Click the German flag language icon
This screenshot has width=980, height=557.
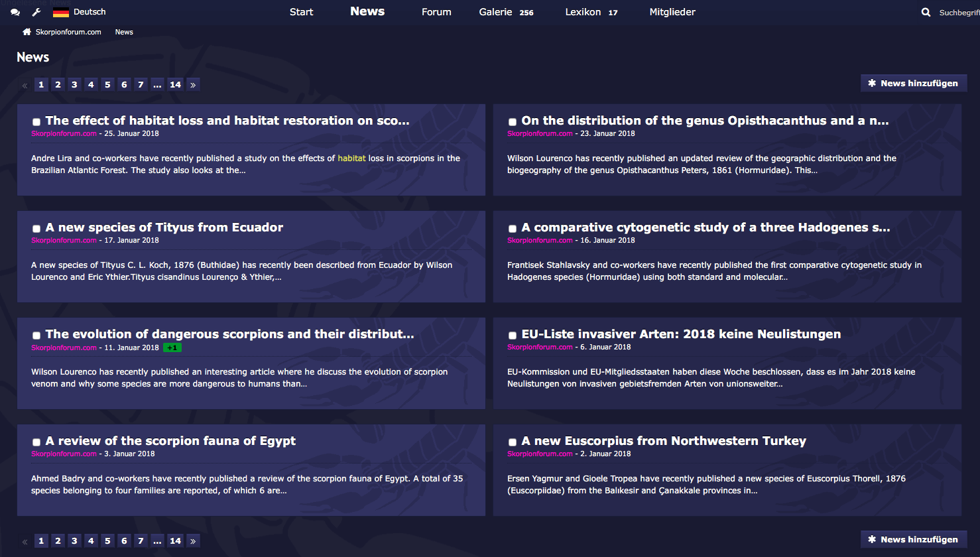coord(61,13)
